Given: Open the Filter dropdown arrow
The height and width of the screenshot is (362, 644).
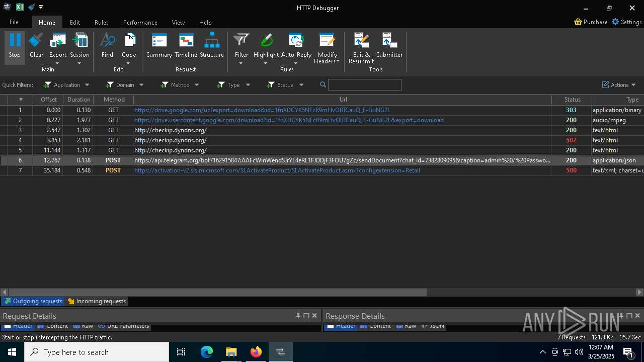Looking at the screenshot, I should pyautogui.click(x=241, y=63).
